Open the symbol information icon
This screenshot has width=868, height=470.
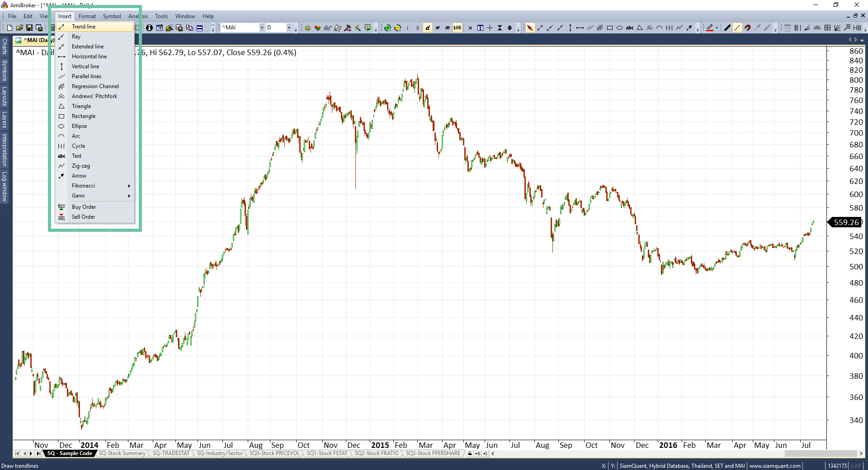(x=149, y=28)
